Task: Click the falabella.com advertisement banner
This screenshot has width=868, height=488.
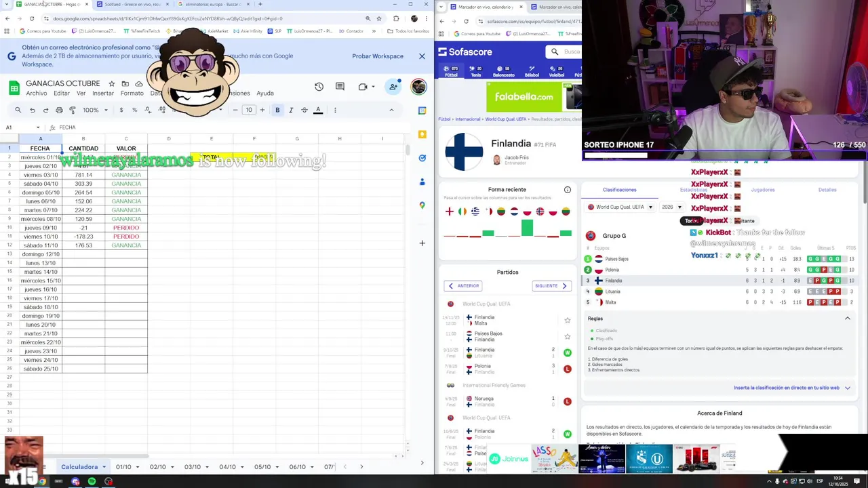Action: click(x=533, y=97)
